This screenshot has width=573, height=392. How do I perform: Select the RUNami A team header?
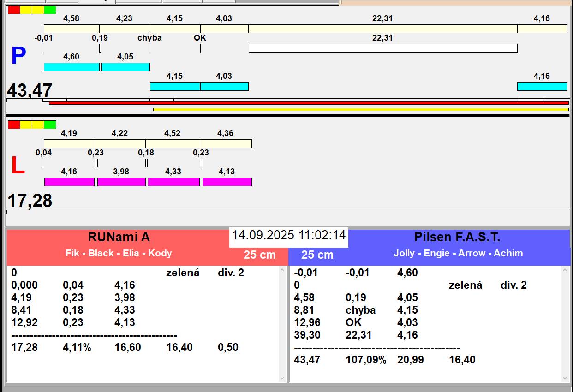119,238
